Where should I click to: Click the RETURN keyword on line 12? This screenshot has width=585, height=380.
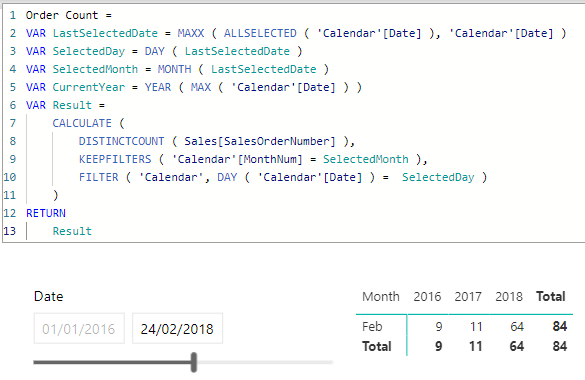pyautogui.click(x=46, y=213)
